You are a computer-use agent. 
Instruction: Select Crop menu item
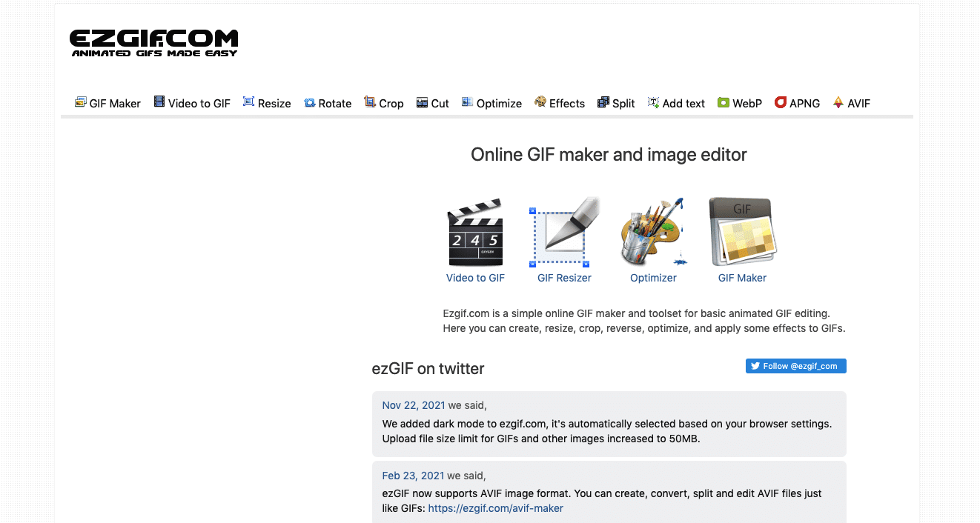click(x=384, y=103)
